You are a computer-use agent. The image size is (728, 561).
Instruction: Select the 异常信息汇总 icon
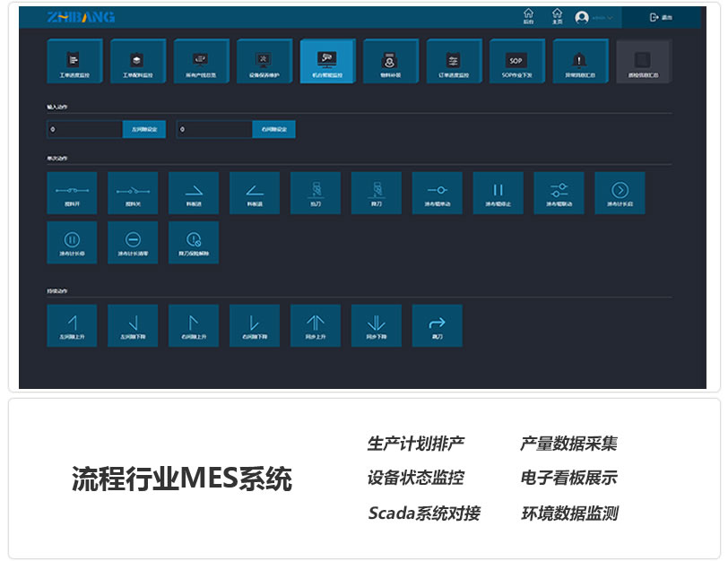pos(579,61)
